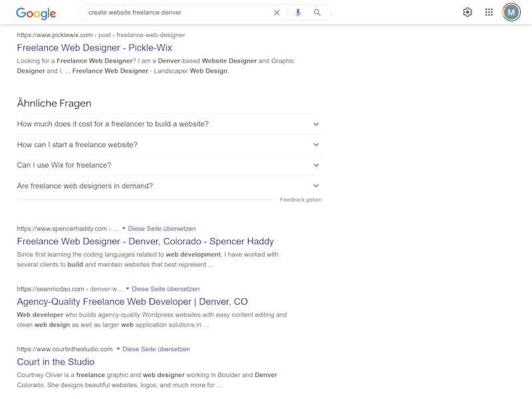Open dropdown arrow next to courtinthestudio.com URL

tap(118, 348)
